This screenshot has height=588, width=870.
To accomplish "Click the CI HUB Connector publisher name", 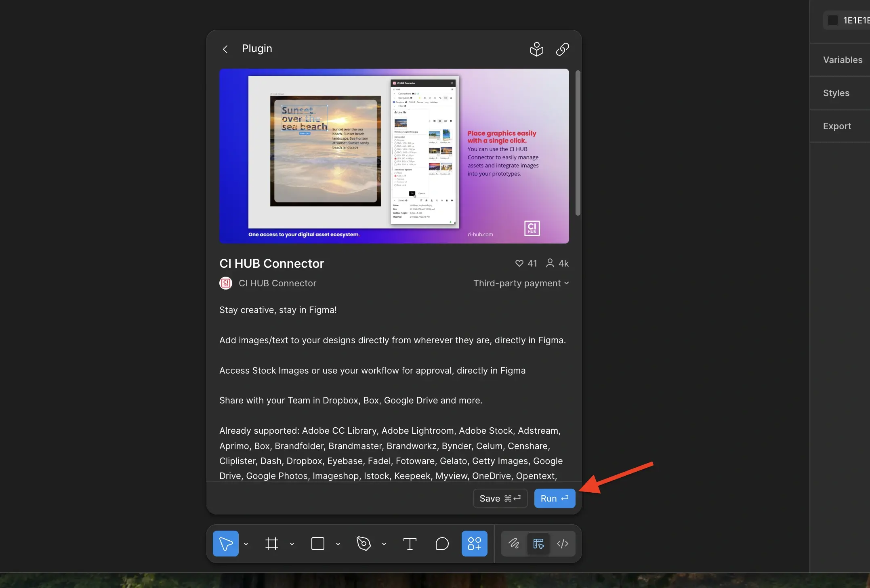I will click(277, 283).
